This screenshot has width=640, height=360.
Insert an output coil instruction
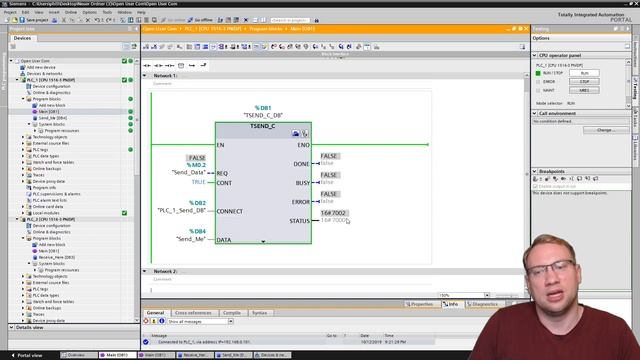click(x=169, y=65)
